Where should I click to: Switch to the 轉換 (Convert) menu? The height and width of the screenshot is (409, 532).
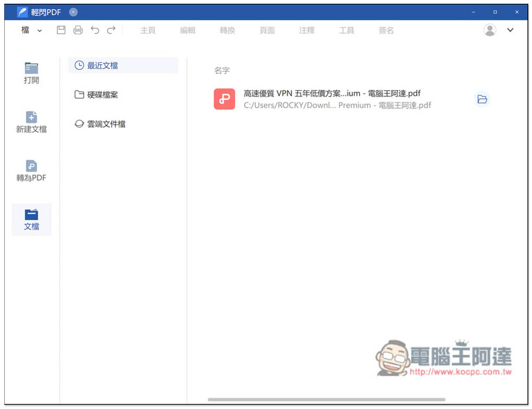(x=227, y=30)
